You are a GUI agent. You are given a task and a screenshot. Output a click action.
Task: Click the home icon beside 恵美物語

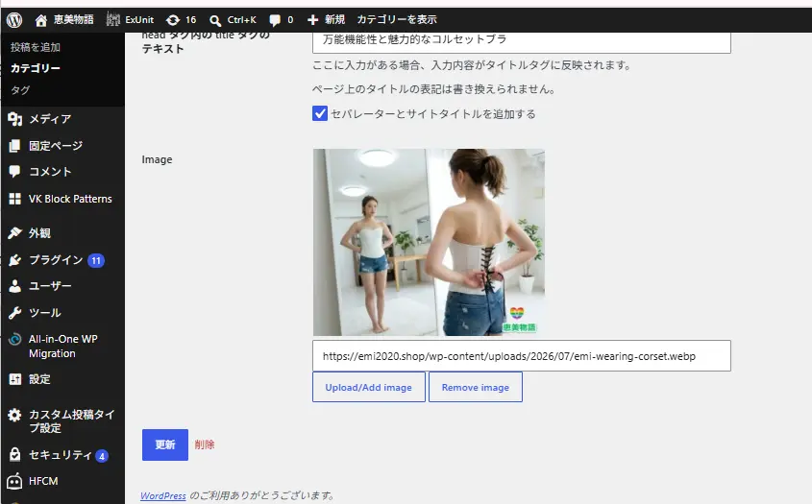(x=41, y=20)
